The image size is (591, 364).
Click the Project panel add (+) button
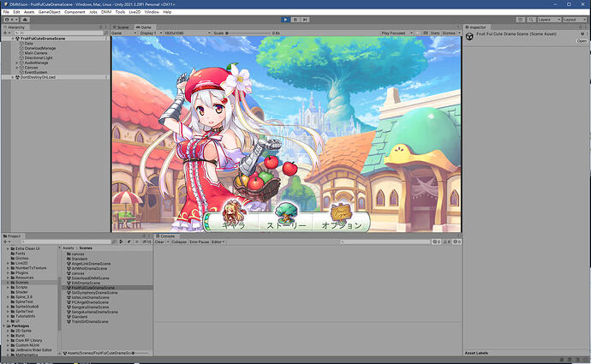pos(5,242)
